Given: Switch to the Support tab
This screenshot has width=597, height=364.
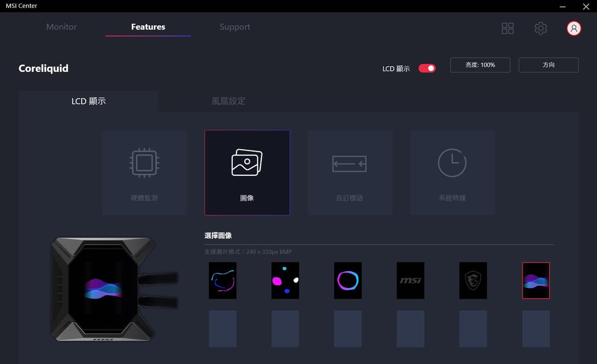Looking at the screenshot, I should pos(235,27).
